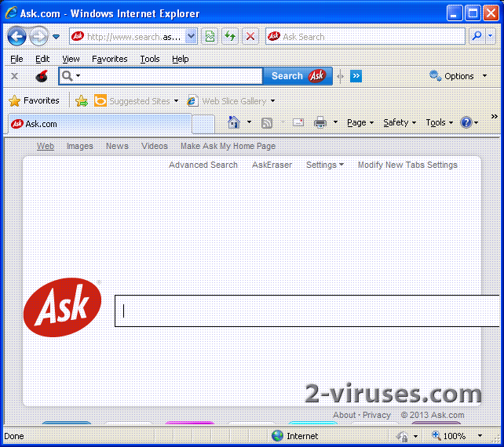The width and height of the screenshot is (504, 447).
Task: Open the Page command bar menu
Action: [x=360, y=122]
